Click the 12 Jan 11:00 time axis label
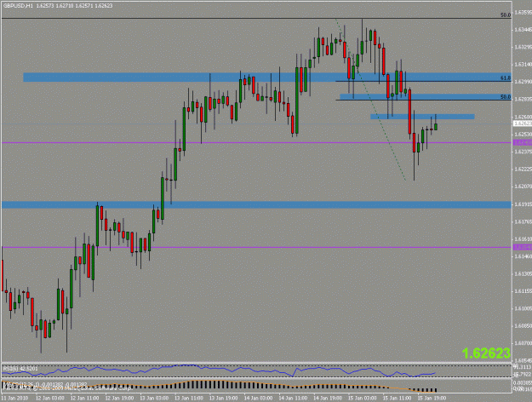The image size is (532, 402). point(84,398)
